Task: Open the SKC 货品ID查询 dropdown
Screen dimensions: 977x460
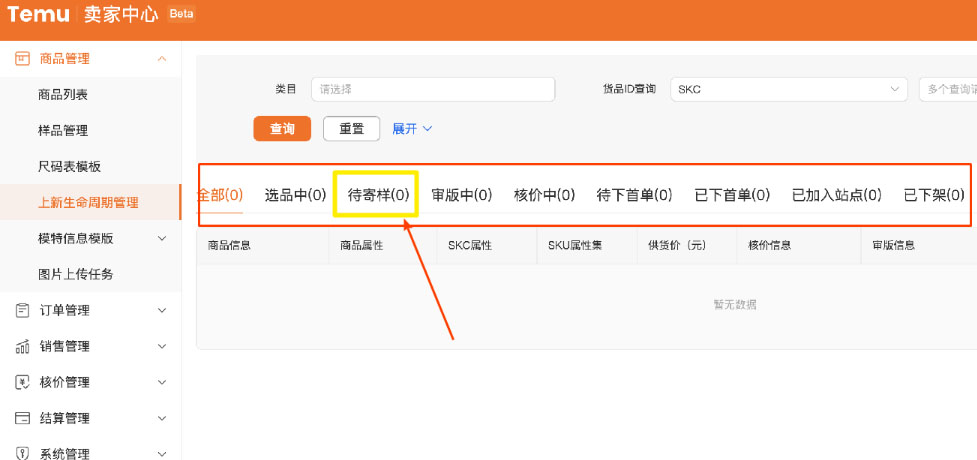Action: [x=789, y=89]
